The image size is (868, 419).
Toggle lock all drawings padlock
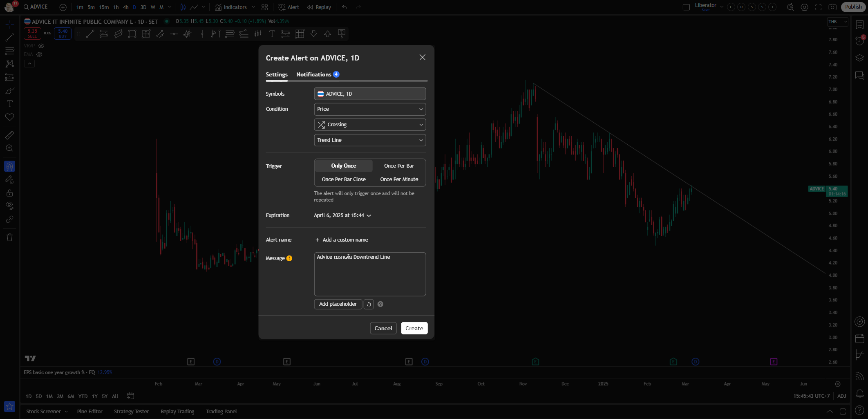(9, 193)
